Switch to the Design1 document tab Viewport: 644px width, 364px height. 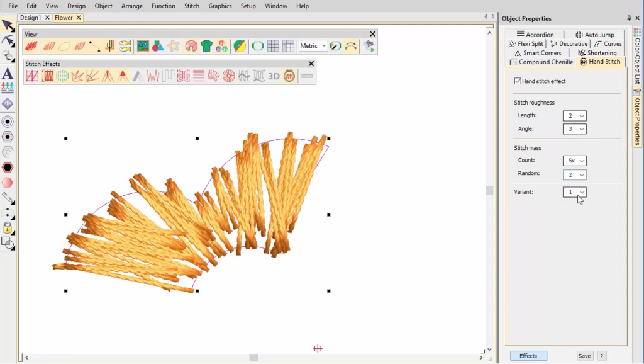(31, 18)
